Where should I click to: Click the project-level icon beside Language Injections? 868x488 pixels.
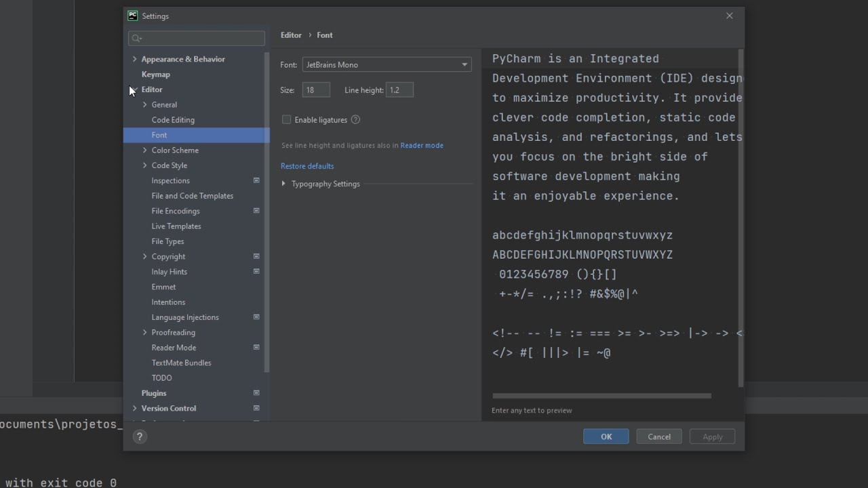click(256, 317)
